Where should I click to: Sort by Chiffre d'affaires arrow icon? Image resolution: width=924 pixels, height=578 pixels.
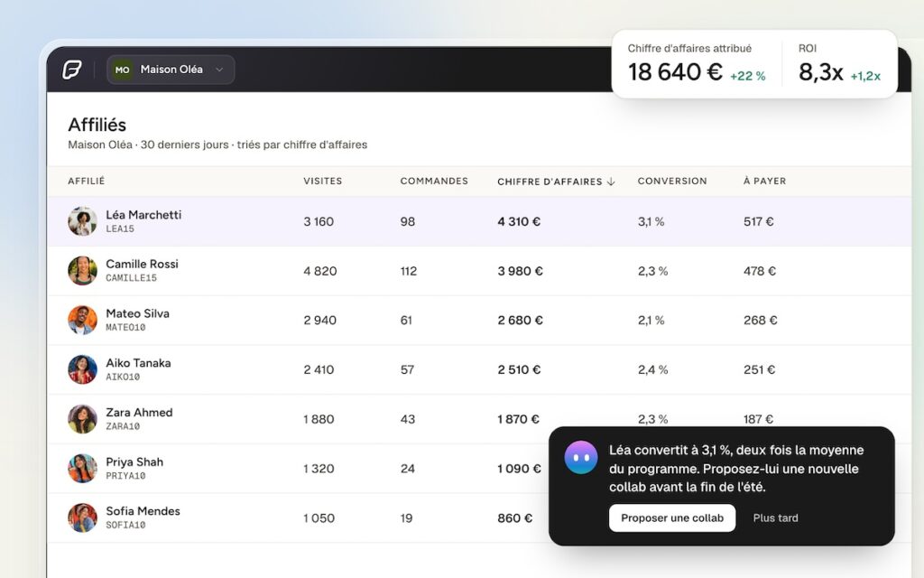tap(611, 182)
